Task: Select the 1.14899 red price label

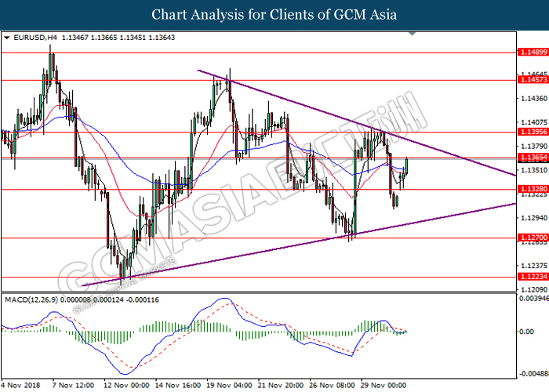Action: coord(533,53)
